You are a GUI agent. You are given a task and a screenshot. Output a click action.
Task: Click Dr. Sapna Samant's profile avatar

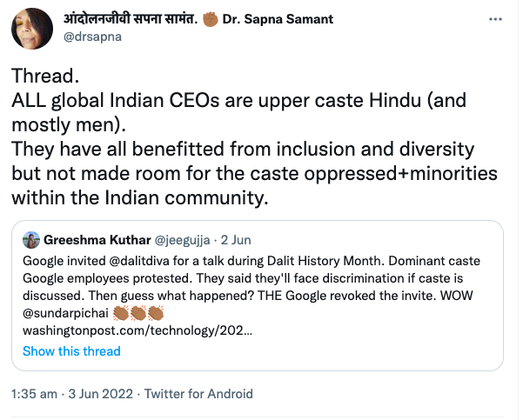point(33,28)
